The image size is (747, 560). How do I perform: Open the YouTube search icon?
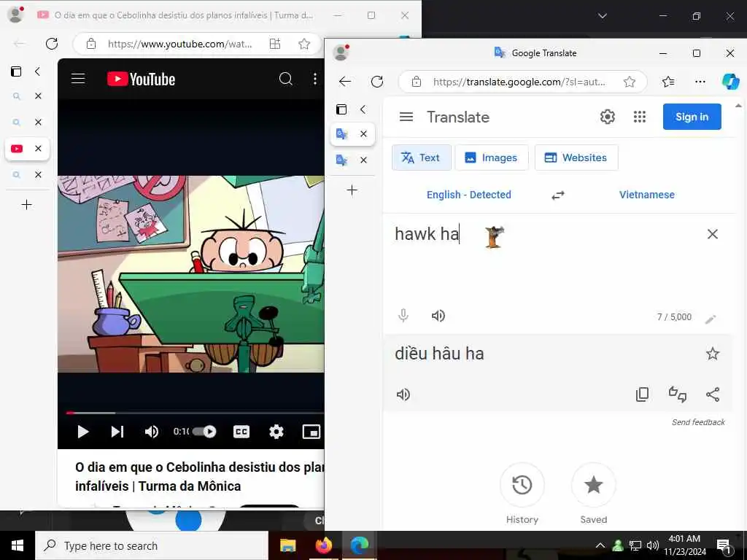click(x=285, y=79)
